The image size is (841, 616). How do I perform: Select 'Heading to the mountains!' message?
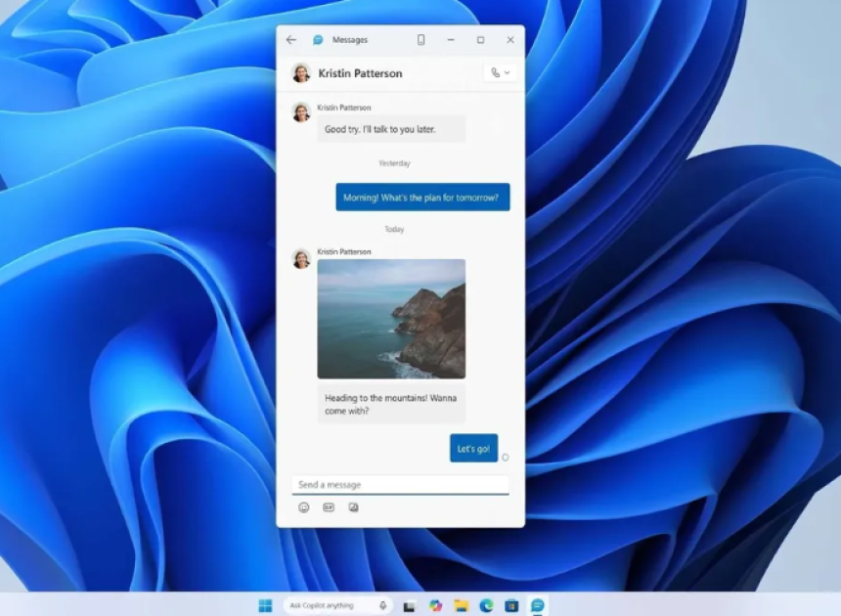(391, 404)
